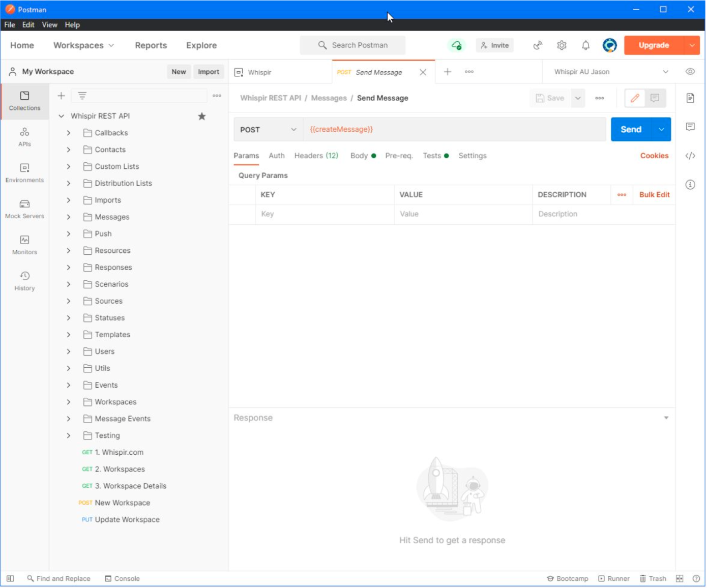Open the Environments sidebar section

(24, 173)
